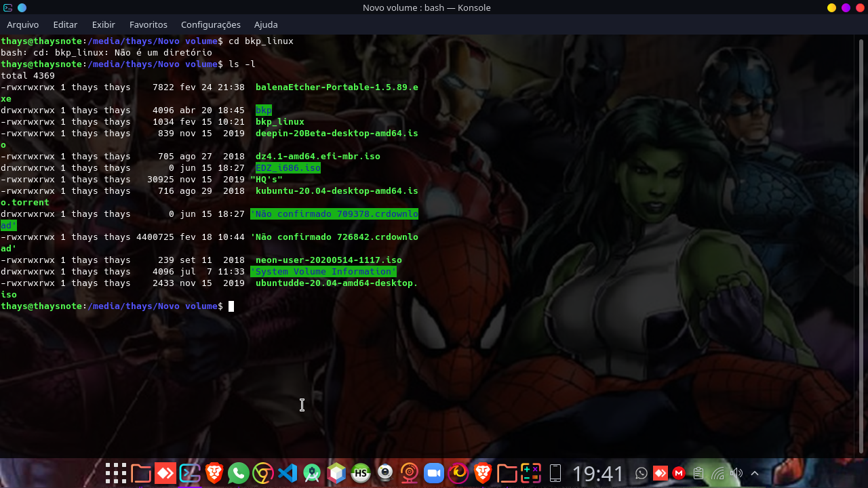This screenshot has height=488, width=868.
Task: Open the swirl browser icon next to Zoom
Action: [458, 473]
